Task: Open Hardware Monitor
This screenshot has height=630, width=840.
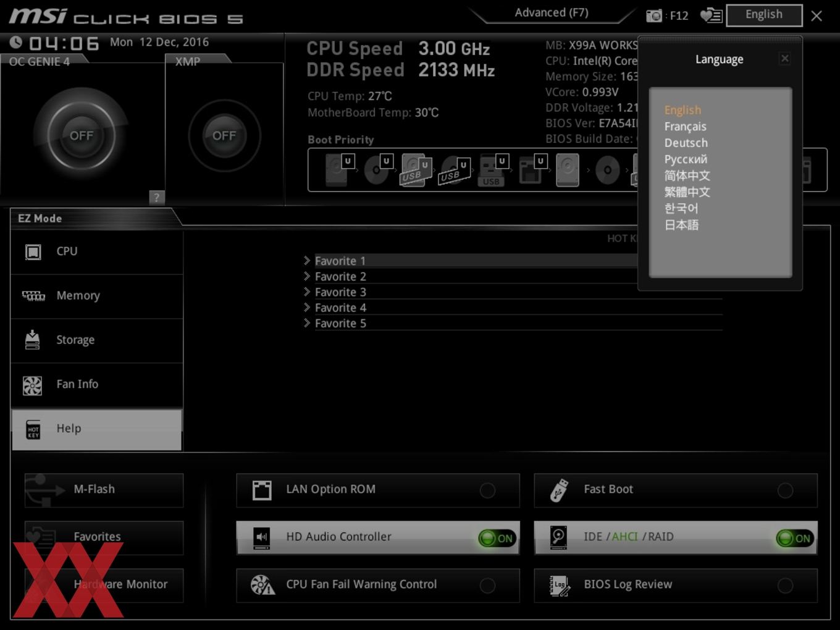Action: click(104, 585)
